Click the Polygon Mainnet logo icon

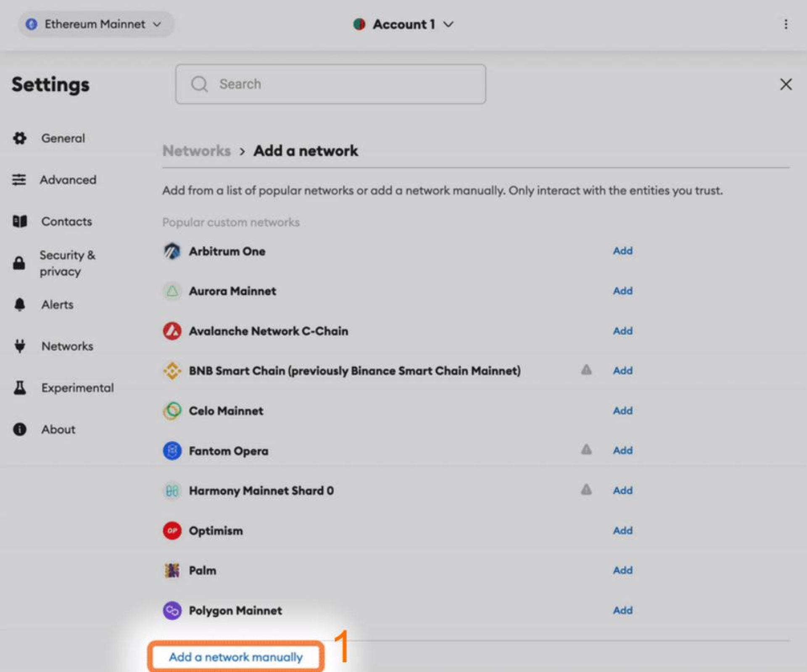(x=172, y=610)
